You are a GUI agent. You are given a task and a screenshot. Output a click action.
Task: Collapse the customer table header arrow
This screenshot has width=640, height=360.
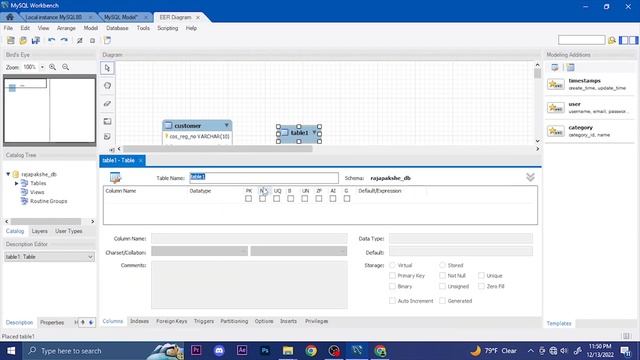coord(227,125)
